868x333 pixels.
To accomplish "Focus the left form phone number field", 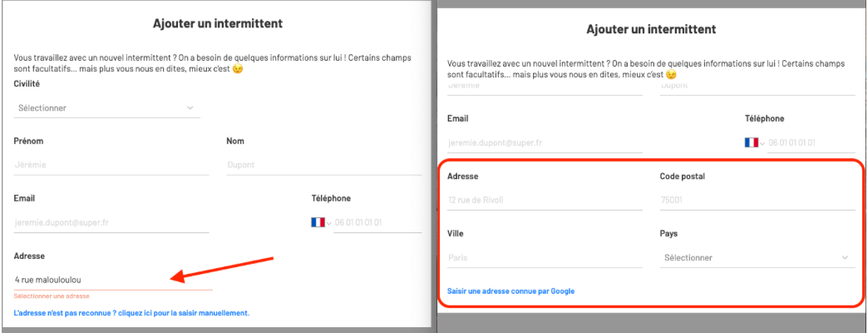I will click(x=377, y=223).
